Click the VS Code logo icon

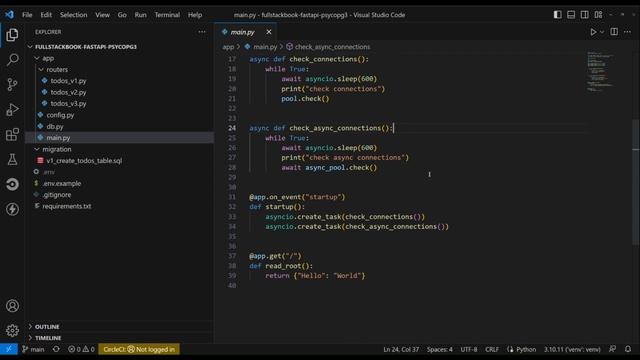coord(9,15)
